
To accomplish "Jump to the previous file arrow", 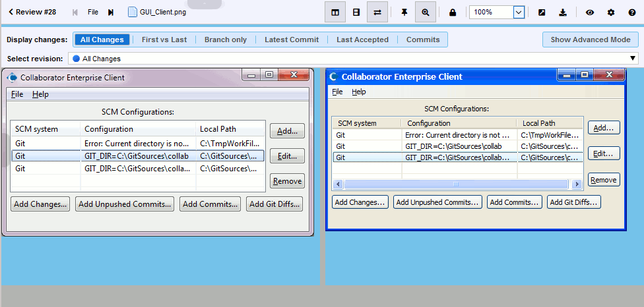I will point(75,12).
